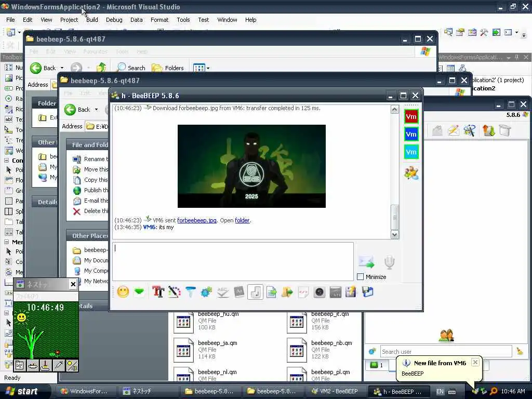532x399 pixels.
Task: Select beebeep_nb.qm file in Explorer
Action: tap(320, 350)
